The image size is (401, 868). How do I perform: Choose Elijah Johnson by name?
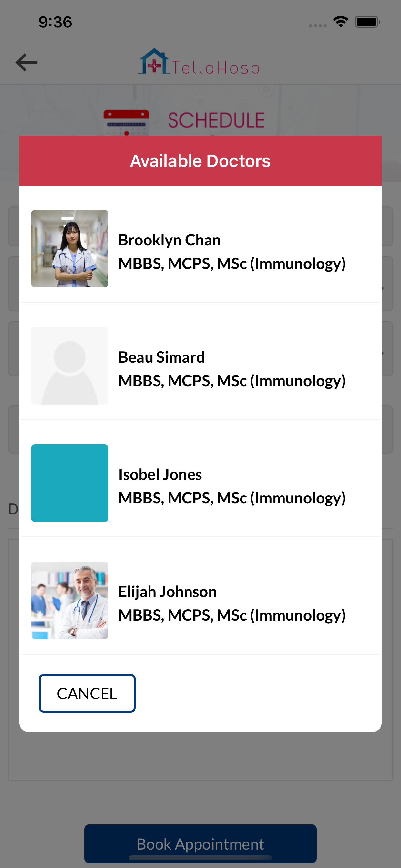tap(168, 592)
